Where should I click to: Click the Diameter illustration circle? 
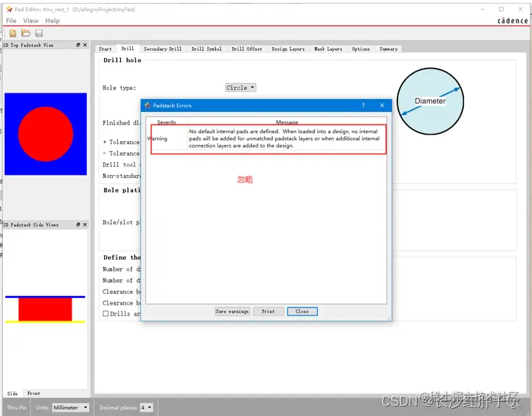(430, 101)
